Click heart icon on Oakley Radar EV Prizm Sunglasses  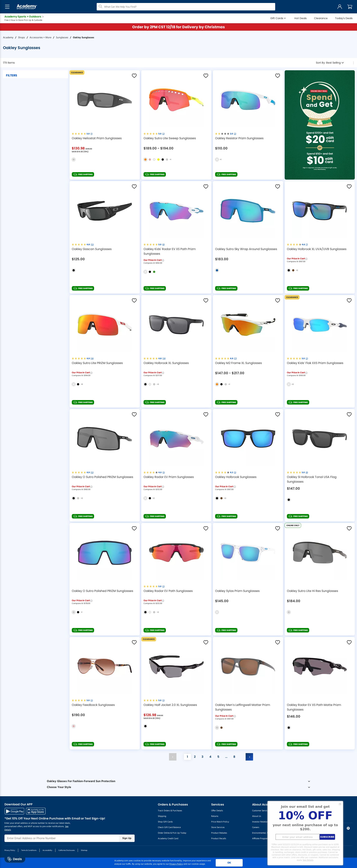pyautogui.click(x=206, y=414)
